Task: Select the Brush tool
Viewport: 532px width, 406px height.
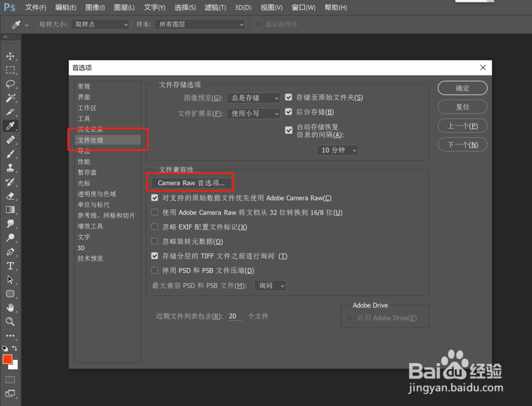Action: (x=10, y=154)
